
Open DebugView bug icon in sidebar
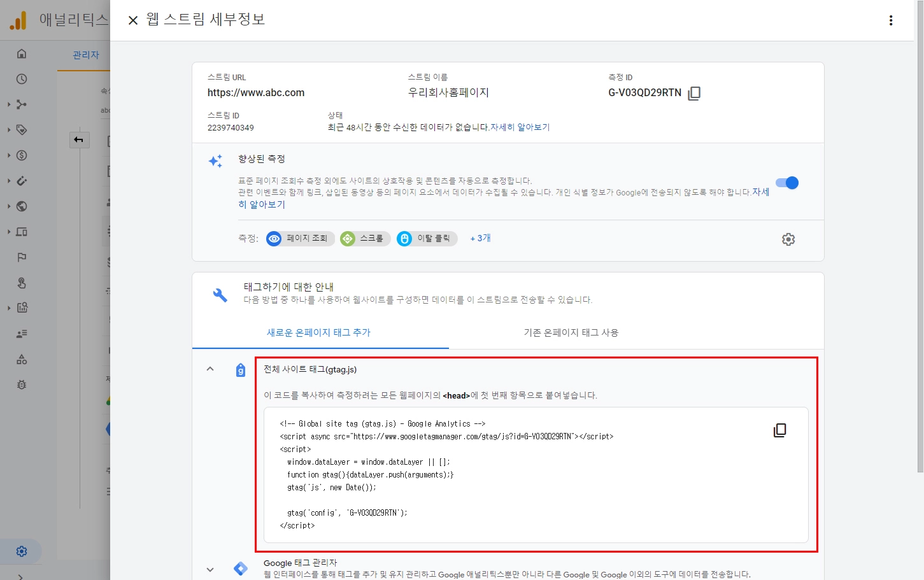tap(22, 385)
